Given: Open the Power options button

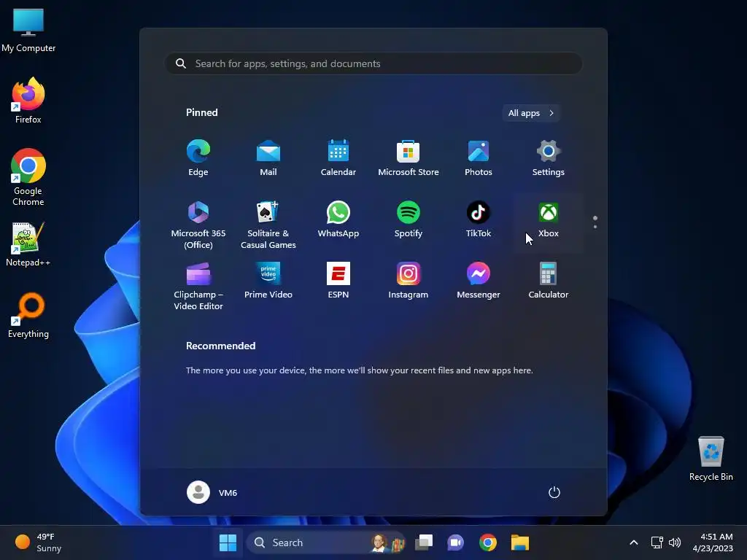Looking at the screenshot, I should pyautogui.click(x=554, y=492).
